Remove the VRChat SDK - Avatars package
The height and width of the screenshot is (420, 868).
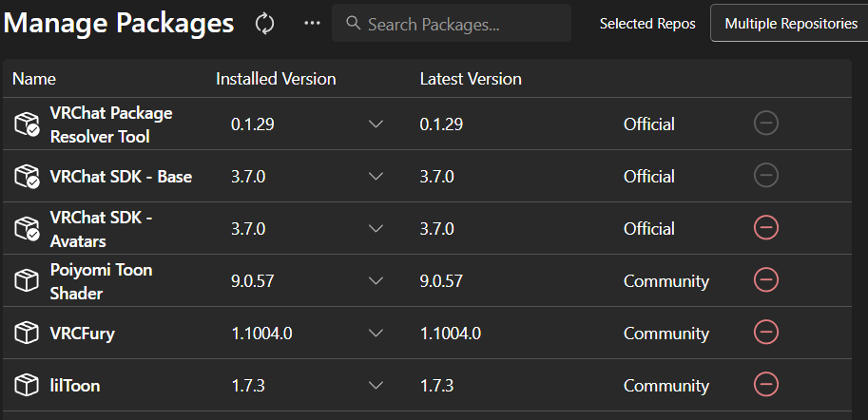point(765,228)
